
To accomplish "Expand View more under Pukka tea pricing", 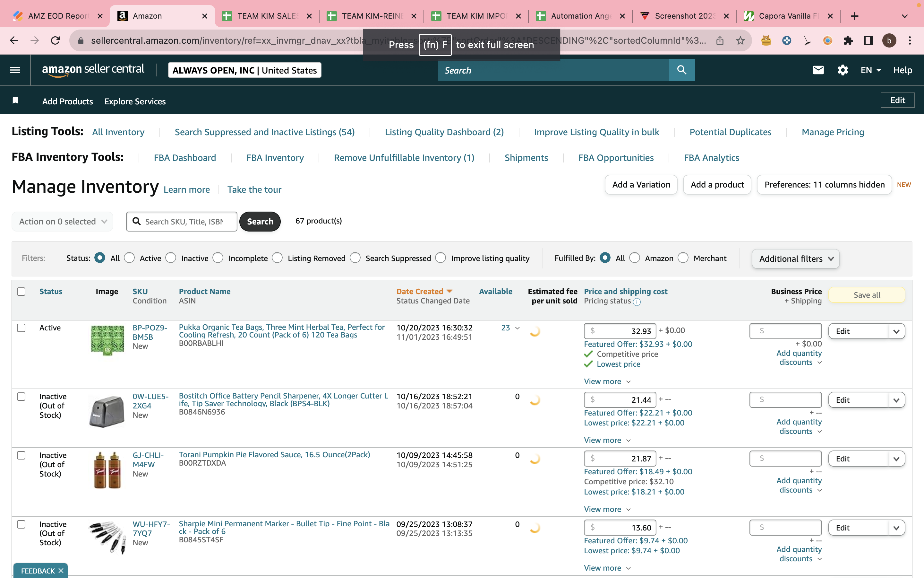I will (x=607, y=381).
